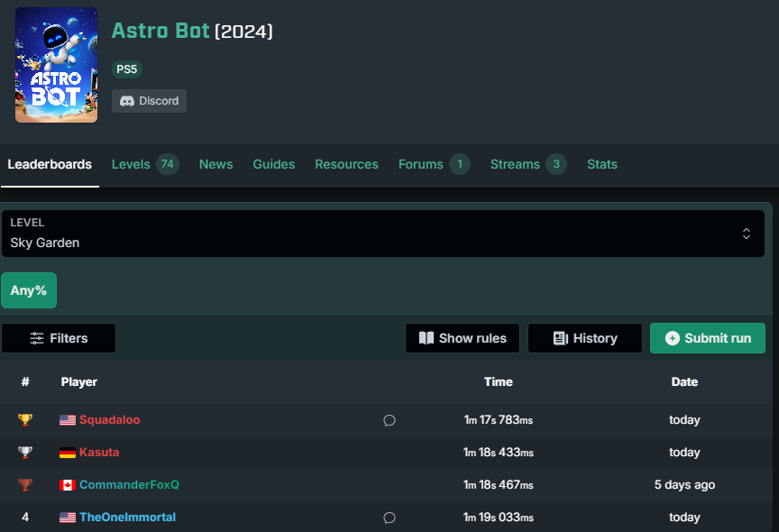Click the plus circle icon on Submit run

(673, 338)
